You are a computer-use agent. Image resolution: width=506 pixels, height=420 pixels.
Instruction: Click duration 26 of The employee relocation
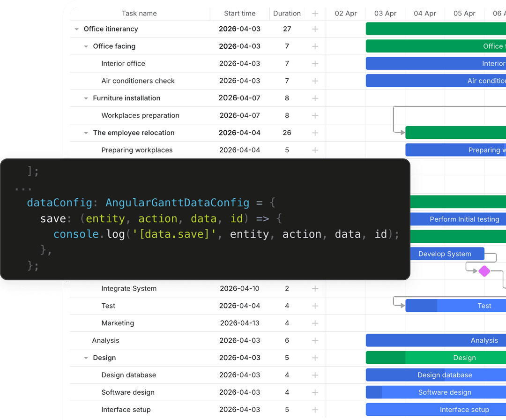(287, 133)
